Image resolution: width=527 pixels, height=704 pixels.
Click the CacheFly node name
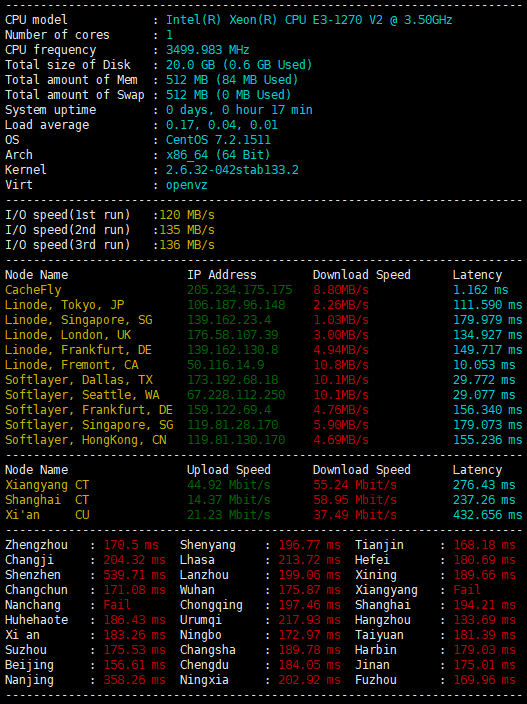click(33, 290)
